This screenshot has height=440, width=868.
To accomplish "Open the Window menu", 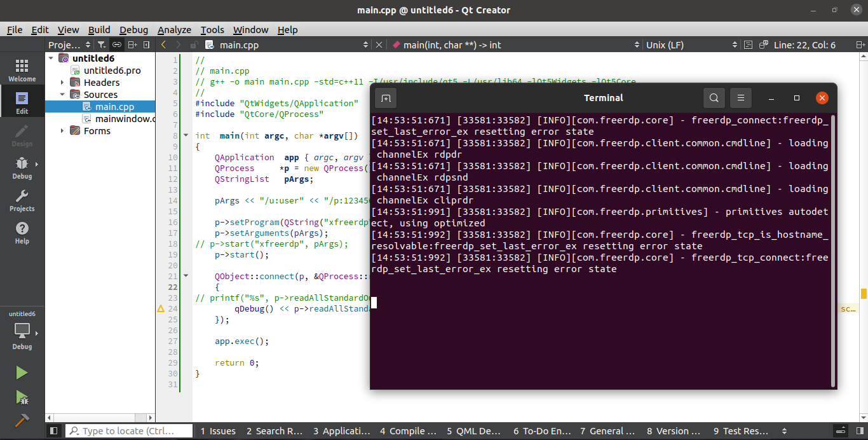I will click(x=250, y=30).
